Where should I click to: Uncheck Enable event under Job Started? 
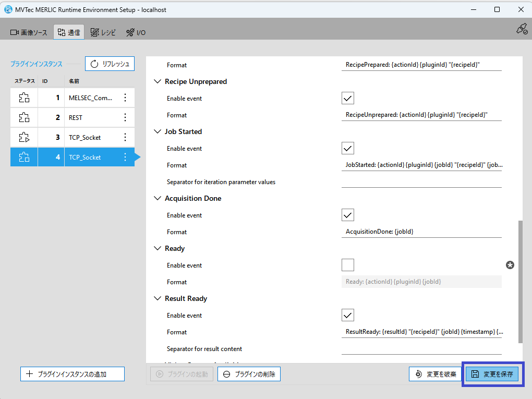pos(348,148)
